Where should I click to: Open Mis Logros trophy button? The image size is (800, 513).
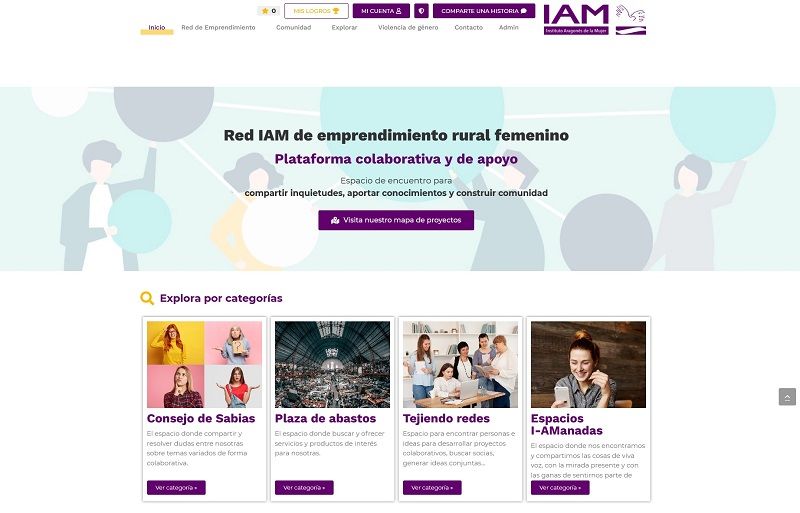(316, 11)
